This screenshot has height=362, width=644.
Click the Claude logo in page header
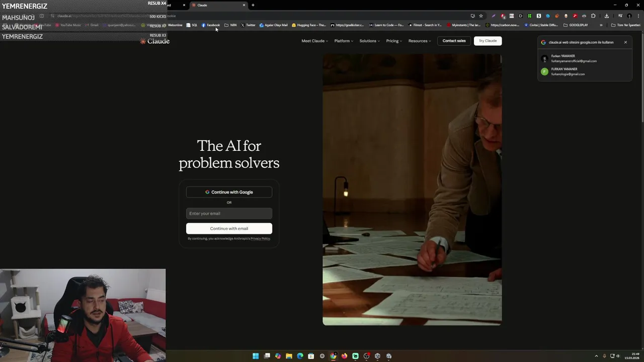pos(154,41)
